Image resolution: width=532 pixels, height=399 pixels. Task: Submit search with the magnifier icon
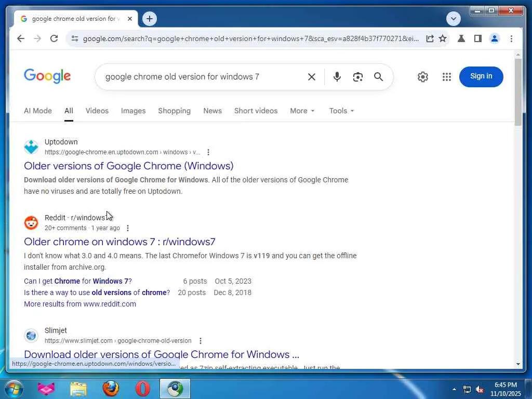(378, 77)
